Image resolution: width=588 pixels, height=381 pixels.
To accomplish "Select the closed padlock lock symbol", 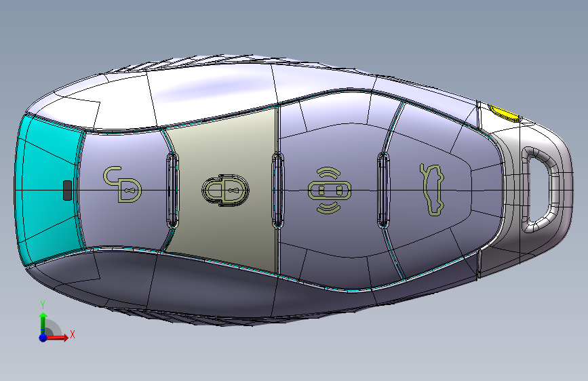I will coord(225,190).
